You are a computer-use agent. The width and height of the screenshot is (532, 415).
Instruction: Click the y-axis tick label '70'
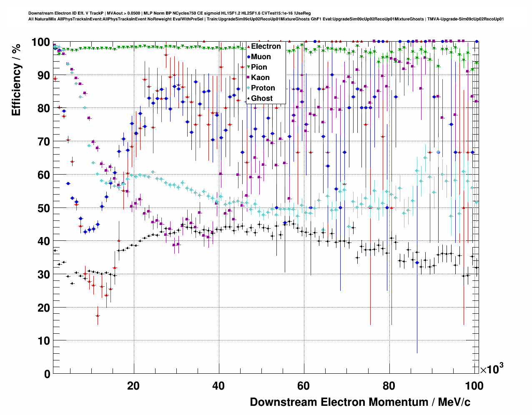(x=44, y=142)
